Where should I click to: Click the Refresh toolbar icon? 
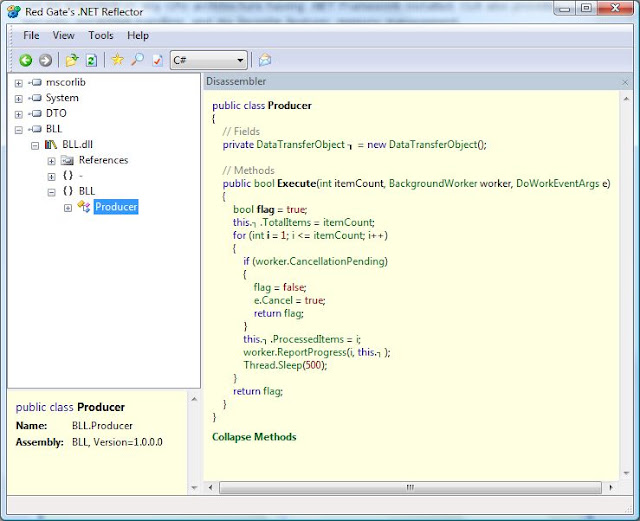(91, 60)
